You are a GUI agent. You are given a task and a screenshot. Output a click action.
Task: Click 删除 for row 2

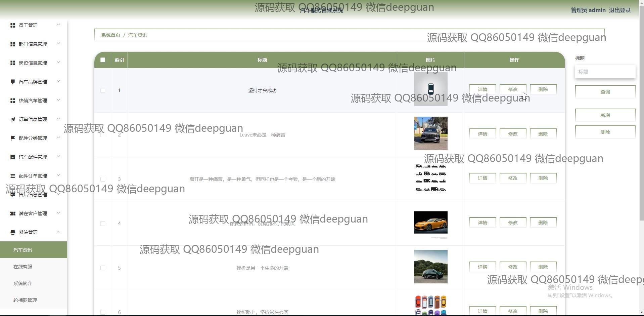coord(543,134)
